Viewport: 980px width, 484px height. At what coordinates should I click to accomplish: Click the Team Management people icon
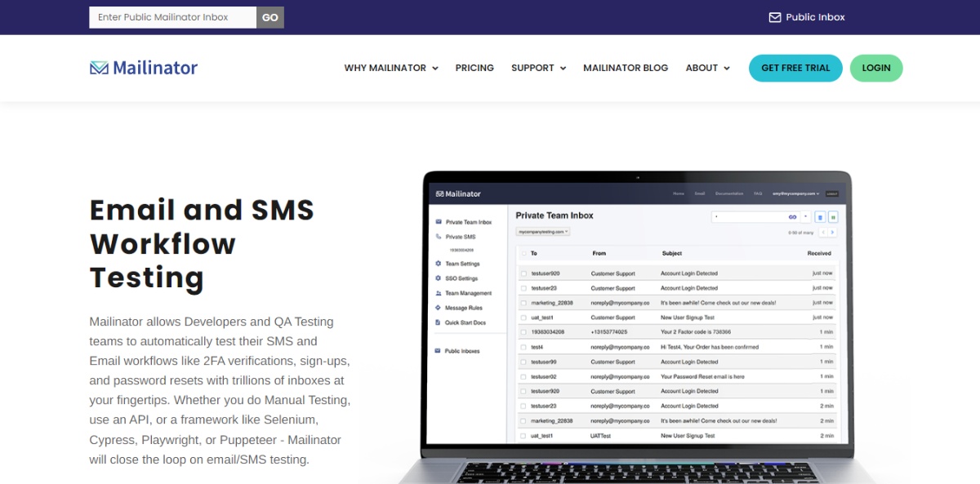point(439,293)
